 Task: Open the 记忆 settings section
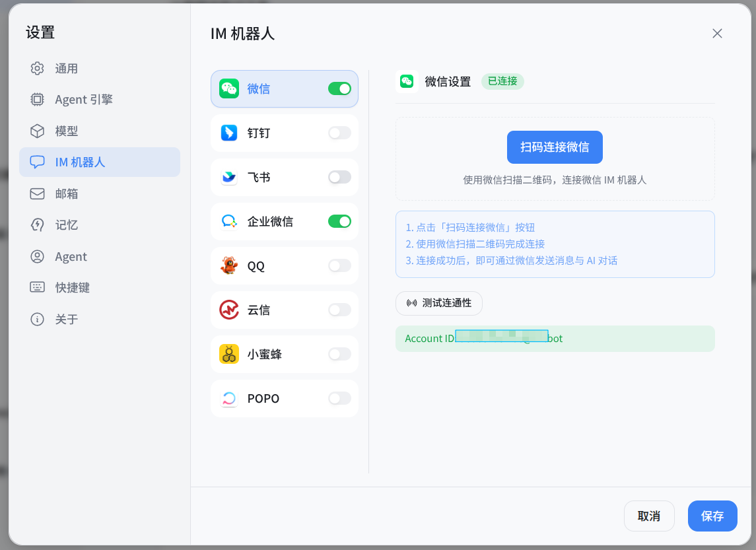tap(99, 225)
